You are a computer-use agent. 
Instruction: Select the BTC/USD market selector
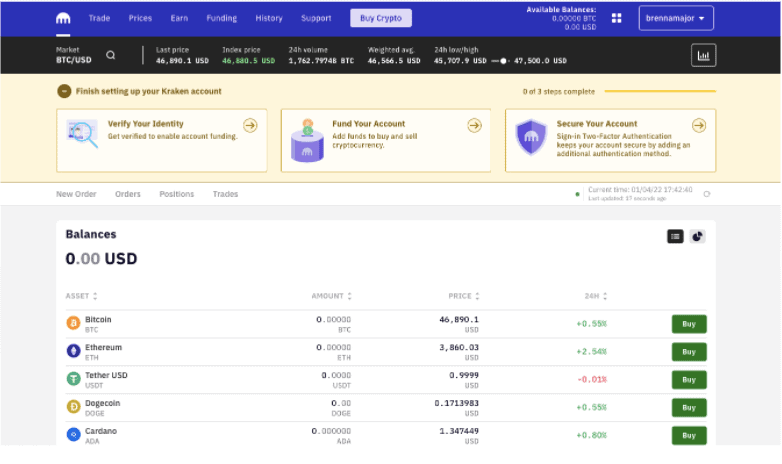coord(74,55)
